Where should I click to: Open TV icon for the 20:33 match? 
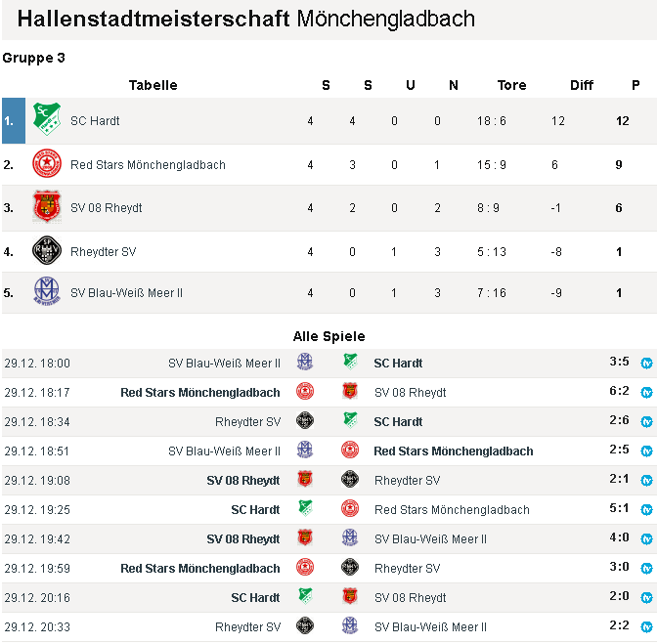(x=646, y=627)
